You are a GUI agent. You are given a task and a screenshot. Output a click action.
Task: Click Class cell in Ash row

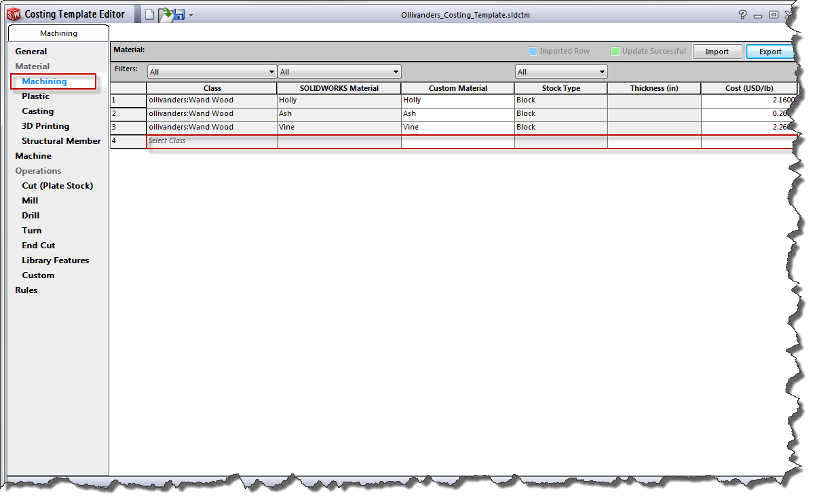click(x=212, y=114)
